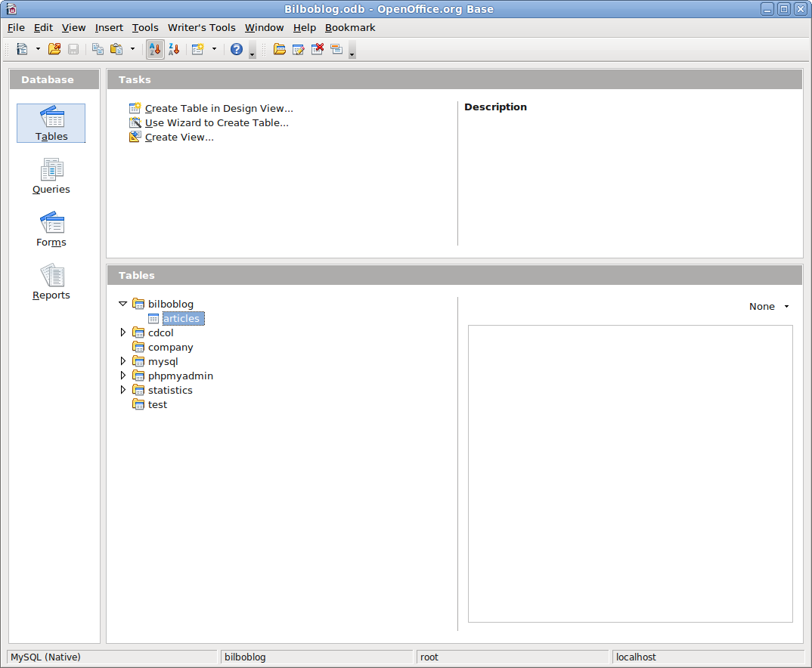
Task: Click the empty preview pane
Action: (x=631, y=474)
